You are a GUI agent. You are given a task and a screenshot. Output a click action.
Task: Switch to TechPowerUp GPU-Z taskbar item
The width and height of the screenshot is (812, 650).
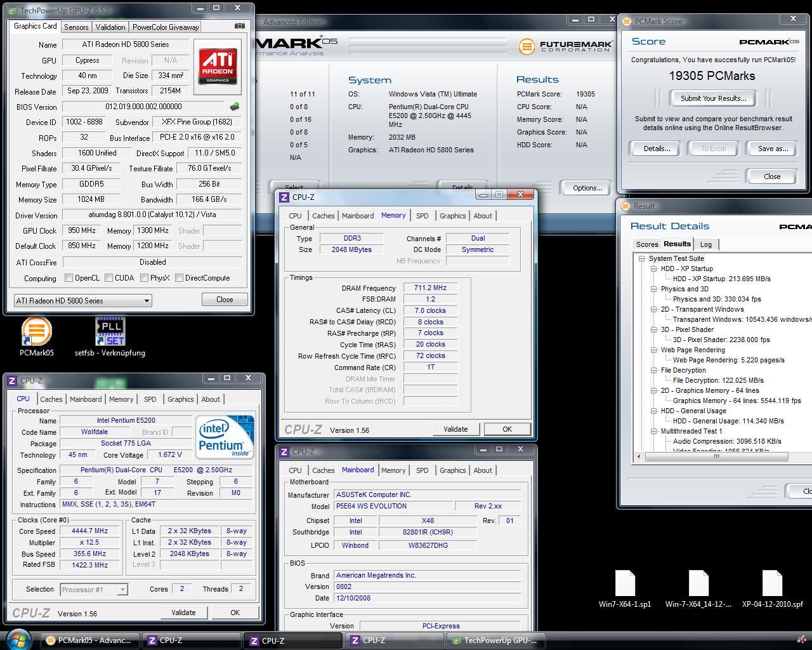(494, 640)
